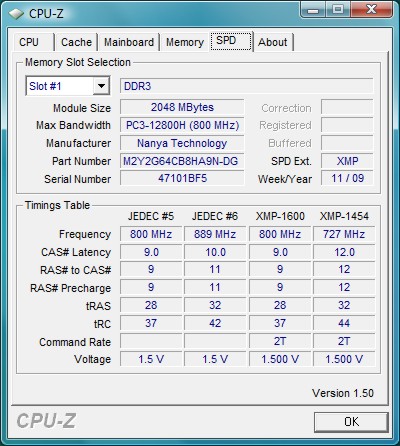Click the Max Bandwidth PC3-12800H field
The width and height of the screenshot is (400, 446).
click(182, 125)
